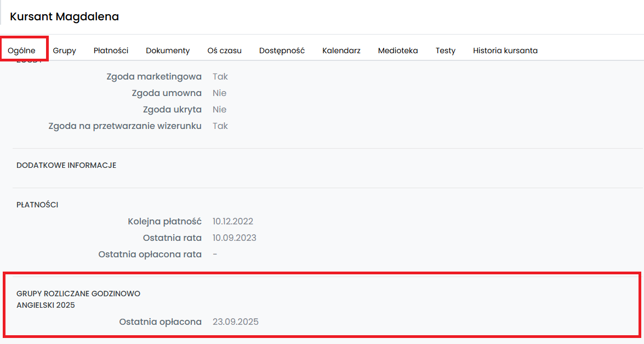The height and width of the screenshot is (344, 644).
Task: Click the Kolejna płatność date 10.12.2022
Action: point(233,222)
